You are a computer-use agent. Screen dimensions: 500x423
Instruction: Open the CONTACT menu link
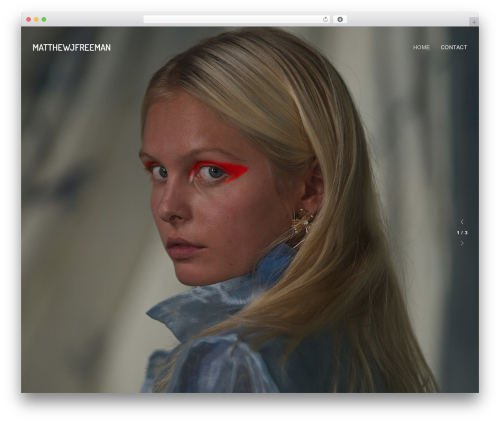tap(454, 47)
